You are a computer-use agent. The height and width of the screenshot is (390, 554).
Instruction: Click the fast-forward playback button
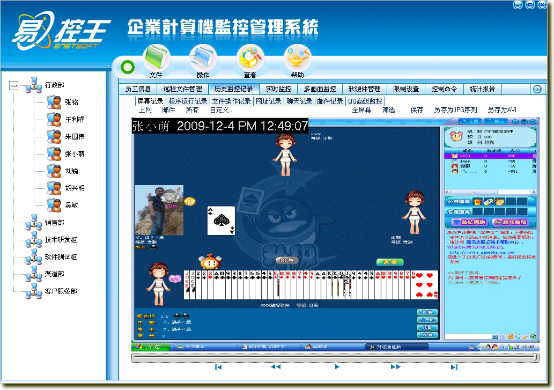396,367
